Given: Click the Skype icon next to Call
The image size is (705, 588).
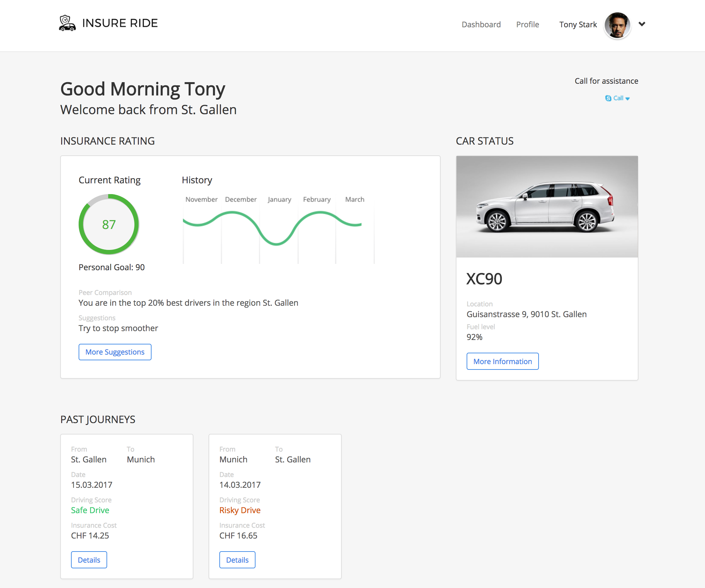Looking at the screenshot, I should (x=608, y=98).
